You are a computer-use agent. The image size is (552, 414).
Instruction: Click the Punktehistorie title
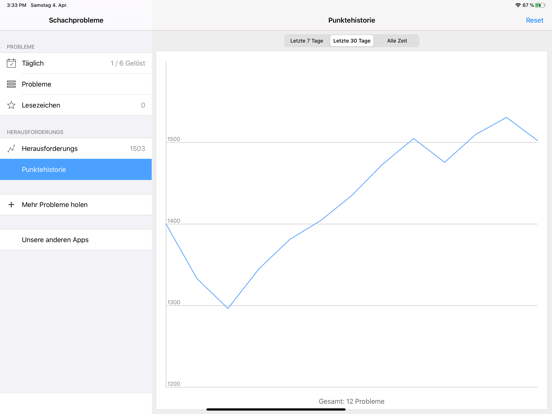pos(351,20)
